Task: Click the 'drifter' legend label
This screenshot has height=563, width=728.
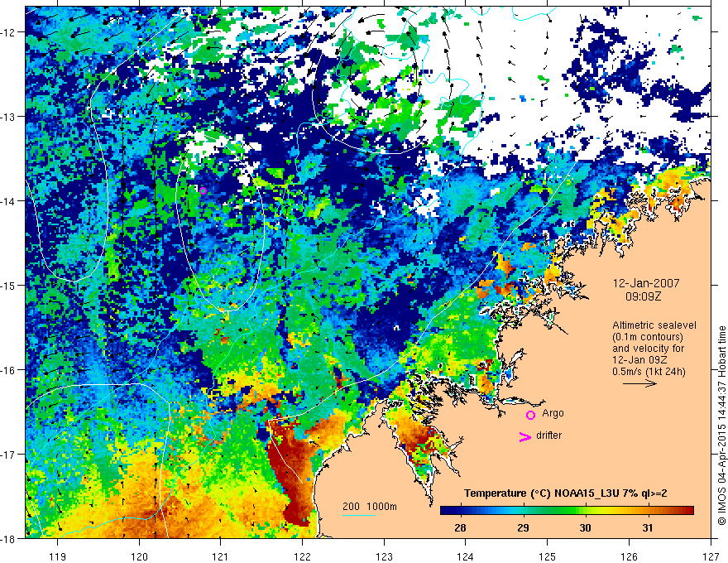Action: coord(548,435)
